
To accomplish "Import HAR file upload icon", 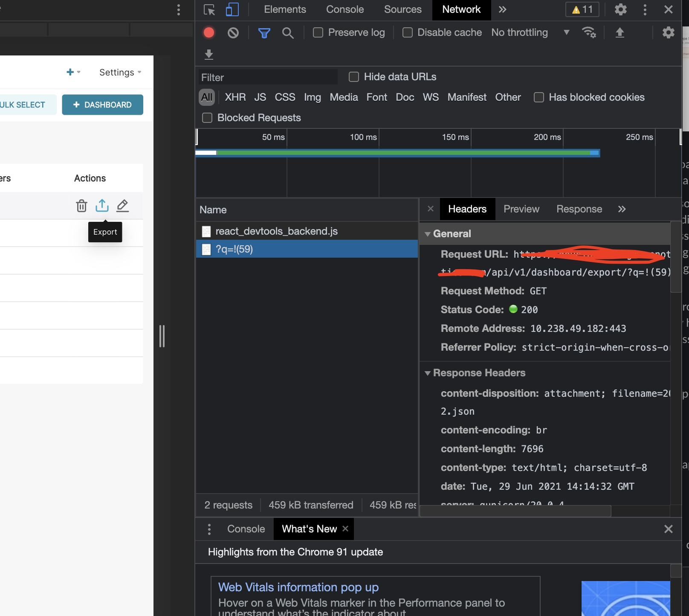I will (620, 32).
